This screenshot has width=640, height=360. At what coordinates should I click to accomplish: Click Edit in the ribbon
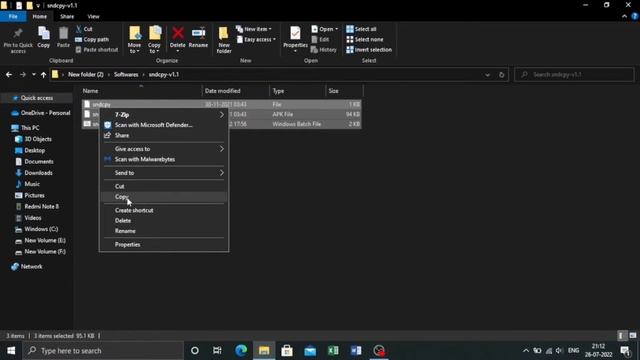[x=320, y=40]
